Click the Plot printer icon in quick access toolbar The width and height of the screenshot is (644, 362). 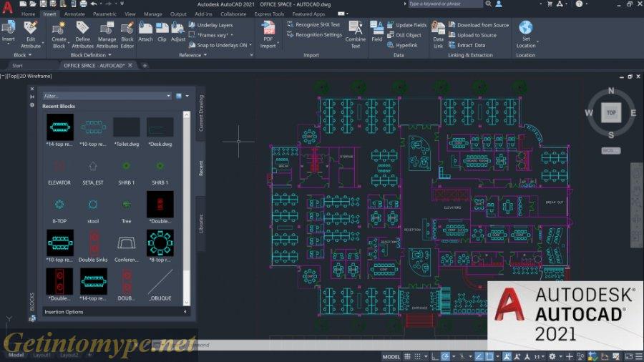(84, 4)
